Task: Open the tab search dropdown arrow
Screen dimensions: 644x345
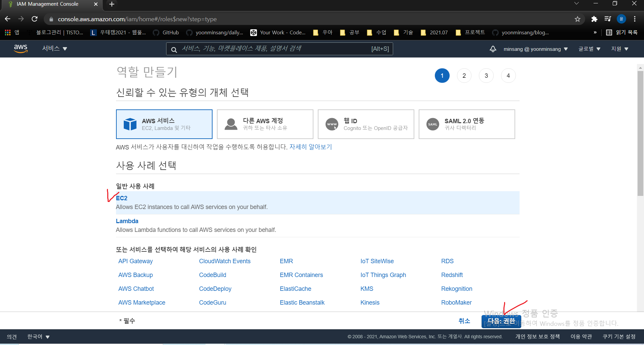Action: click(x=576, y=3)
